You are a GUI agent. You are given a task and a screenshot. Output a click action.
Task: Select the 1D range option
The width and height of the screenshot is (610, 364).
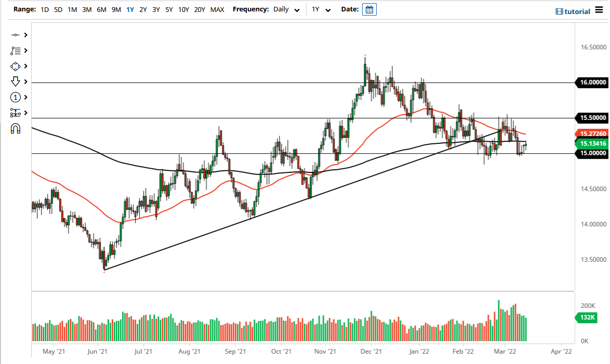tap(44, 9)
